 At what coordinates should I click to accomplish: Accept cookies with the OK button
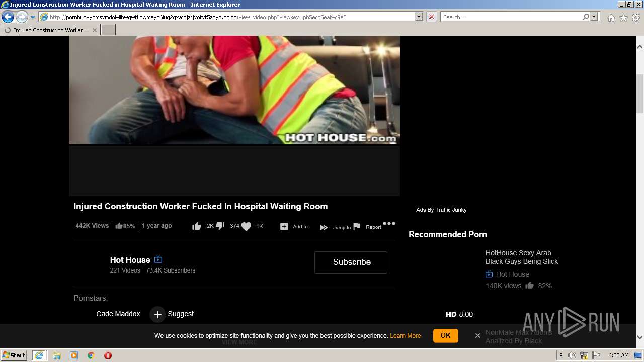click(445, 335)
